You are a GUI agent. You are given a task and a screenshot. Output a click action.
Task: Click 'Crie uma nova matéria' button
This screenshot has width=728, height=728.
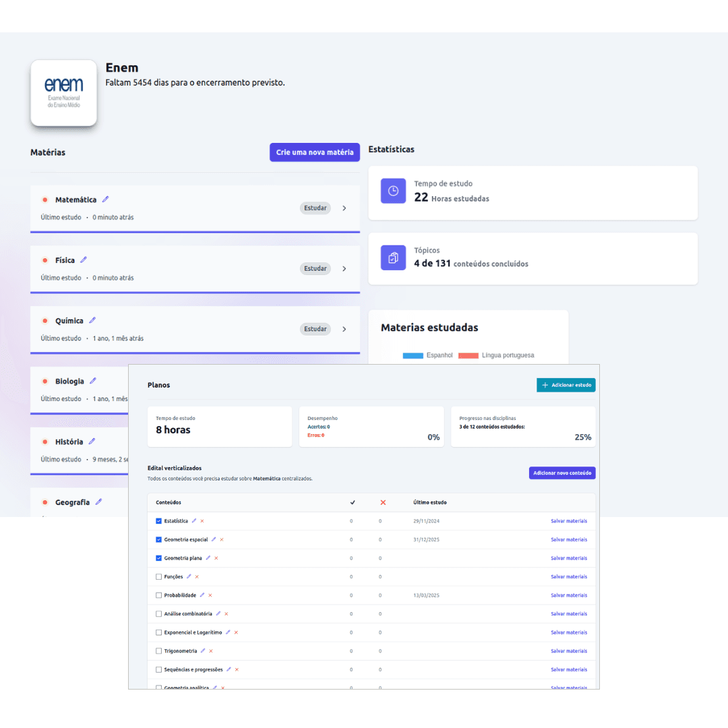coord(314,152)
